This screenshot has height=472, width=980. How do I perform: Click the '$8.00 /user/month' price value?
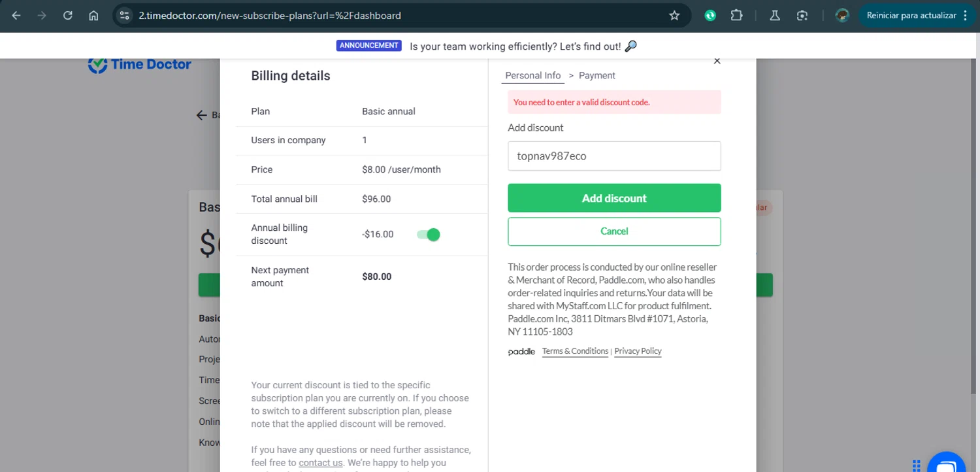(401, 170)
